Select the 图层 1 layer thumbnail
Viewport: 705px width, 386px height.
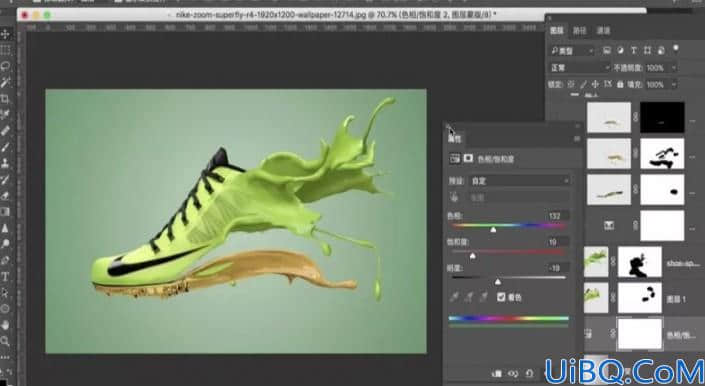click(596, 297)
